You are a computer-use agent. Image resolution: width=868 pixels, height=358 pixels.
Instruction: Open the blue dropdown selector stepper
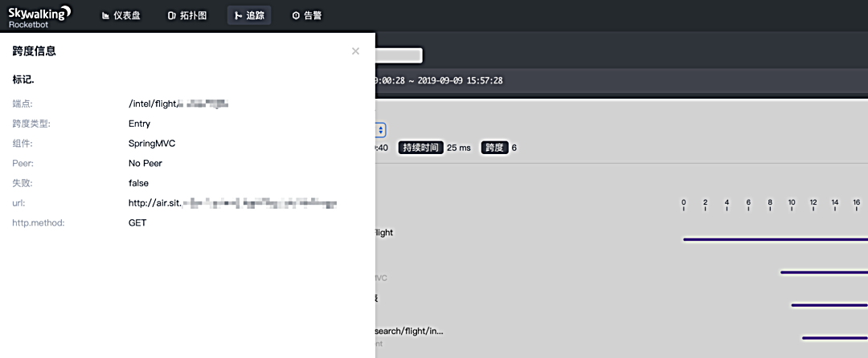[380, 130]
